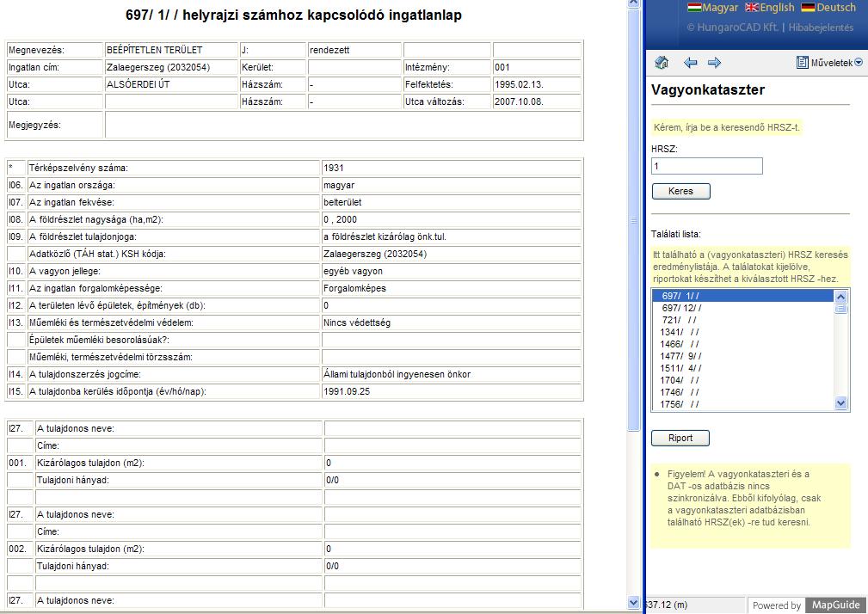Click the main page scroll-down arrow
The image size is (868, 614).
click(634, 602)
